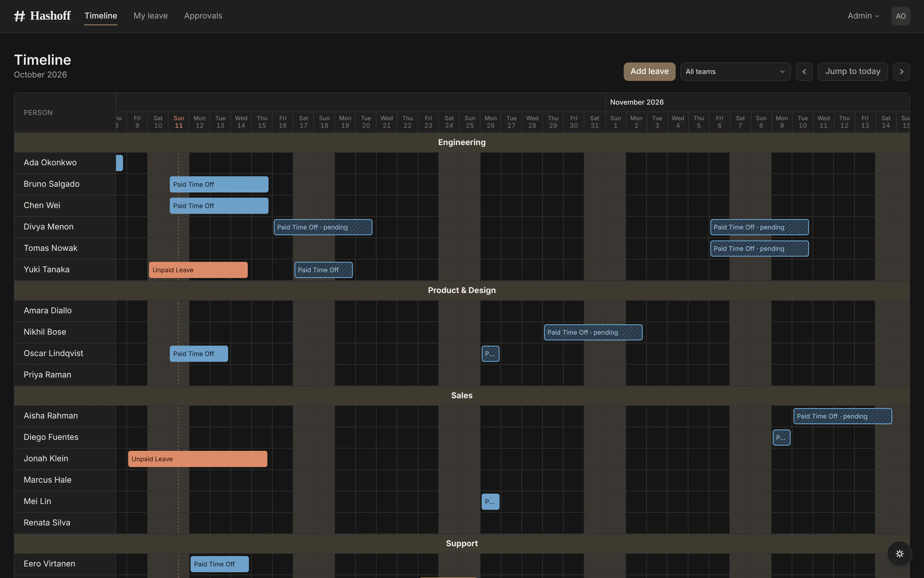Select the Priya Raman name cell
924x578 pixels.
pos(65,375)
